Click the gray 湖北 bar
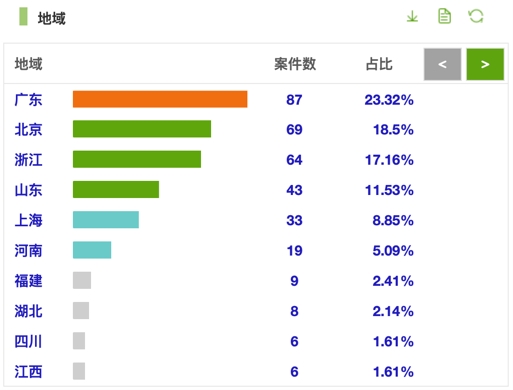The image size is (513, 390). coord(81,311)
